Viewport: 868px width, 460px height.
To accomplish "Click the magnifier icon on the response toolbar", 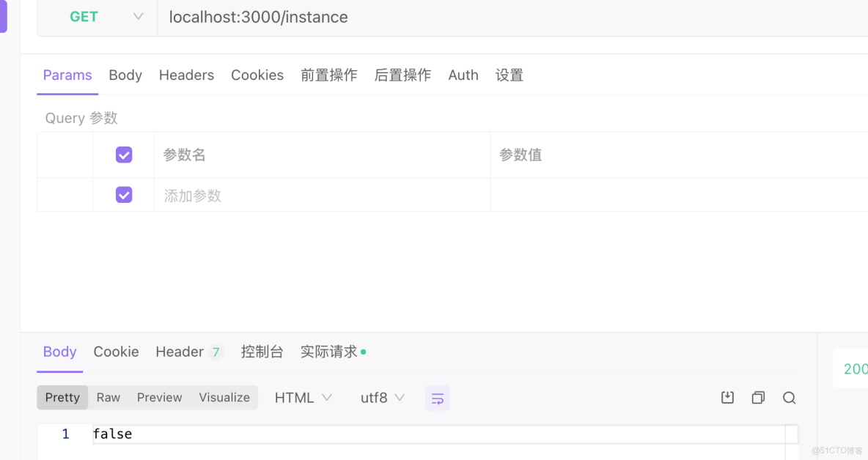I will point(789,397).
